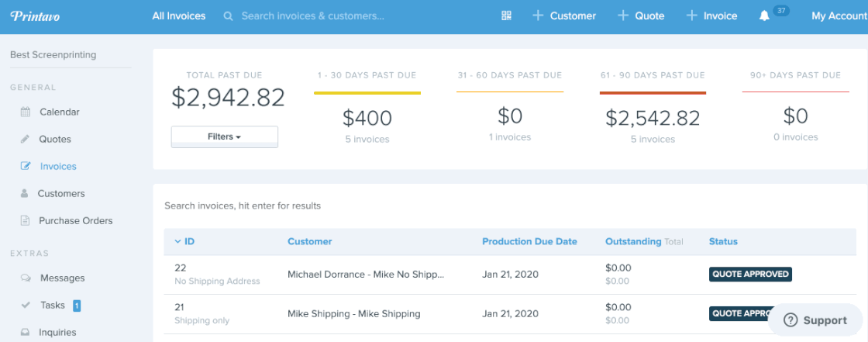Create a new Quote from top bar
The image size is (868, 342).
[x=641, y=16]
